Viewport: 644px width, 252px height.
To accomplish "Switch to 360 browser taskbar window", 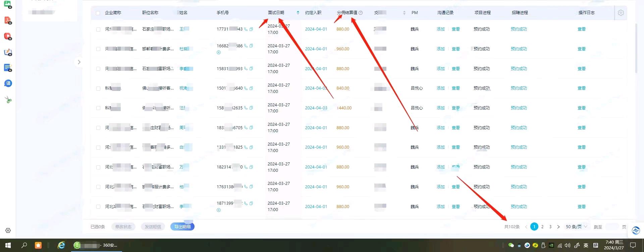I will coord(96,245).
